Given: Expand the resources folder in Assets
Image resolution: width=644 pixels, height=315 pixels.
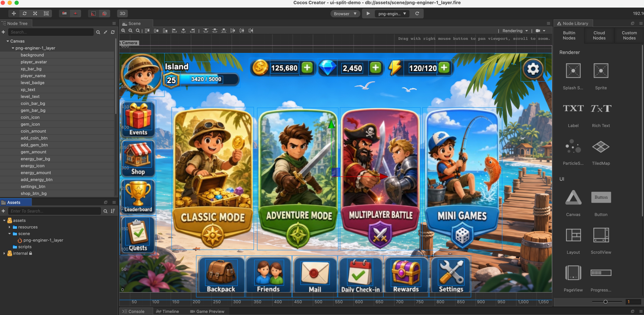Looking at the screenshot, I should click(x=10, y=227).
